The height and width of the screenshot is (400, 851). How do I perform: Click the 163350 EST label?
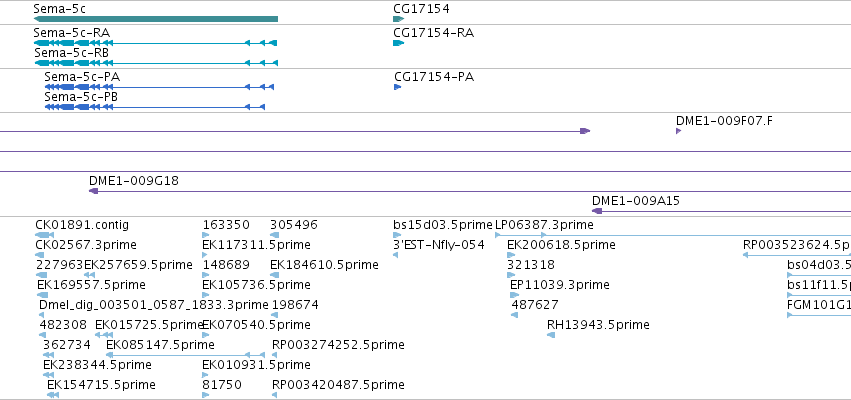point(226,225)
